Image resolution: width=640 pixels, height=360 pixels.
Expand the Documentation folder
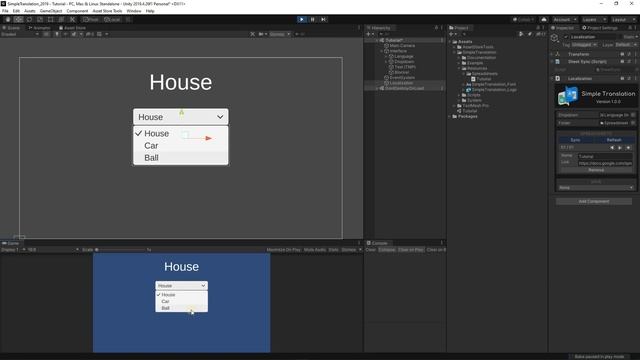460,58
